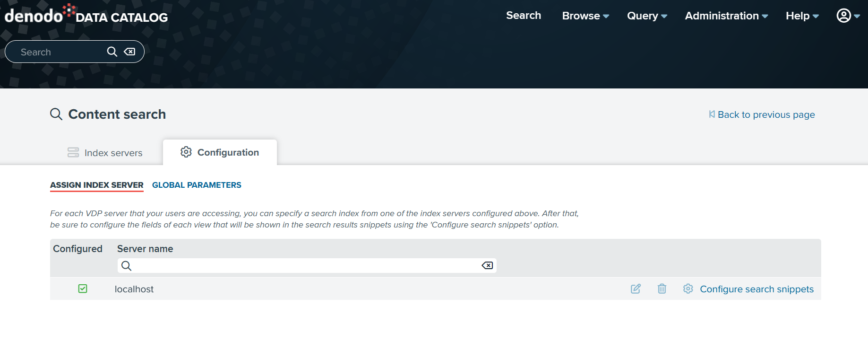
Task: Toggle the Configured checkbox for localhost
Action: click(83, 289)
